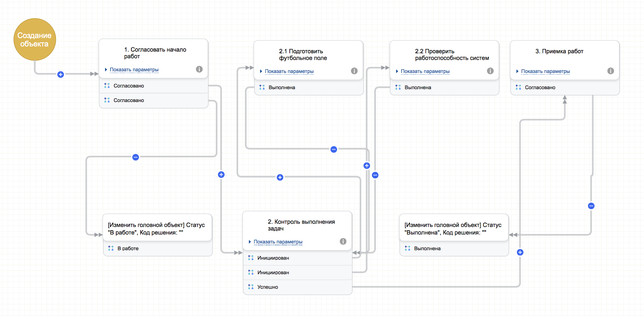Click drag-handle icon beside 'Успешно' status

251,287
